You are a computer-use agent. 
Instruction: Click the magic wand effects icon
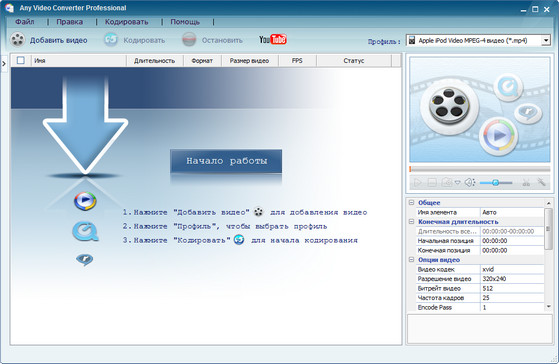[x=542, y=182]
